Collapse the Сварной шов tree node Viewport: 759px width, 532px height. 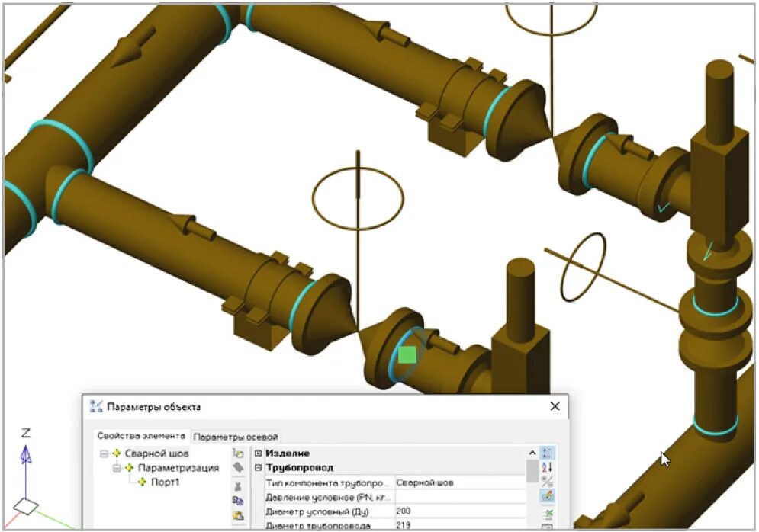pos(104,453)
